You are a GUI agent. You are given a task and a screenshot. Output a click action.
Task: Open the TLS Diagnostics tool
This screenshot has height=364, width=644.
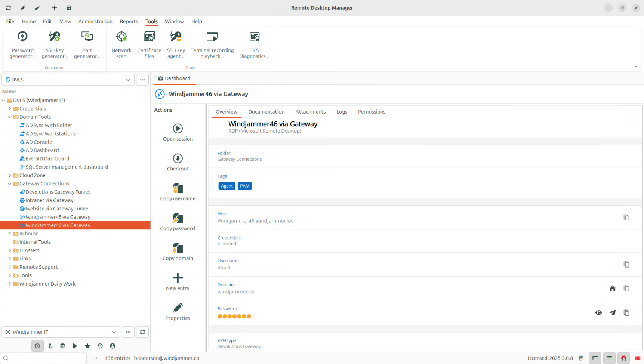pyautogui.click(x=254, y=45)
